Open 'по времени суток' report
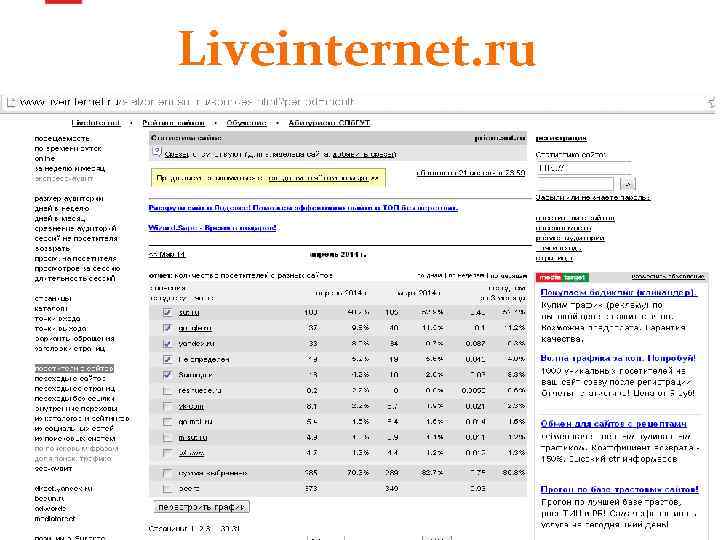 coord(68,148)
